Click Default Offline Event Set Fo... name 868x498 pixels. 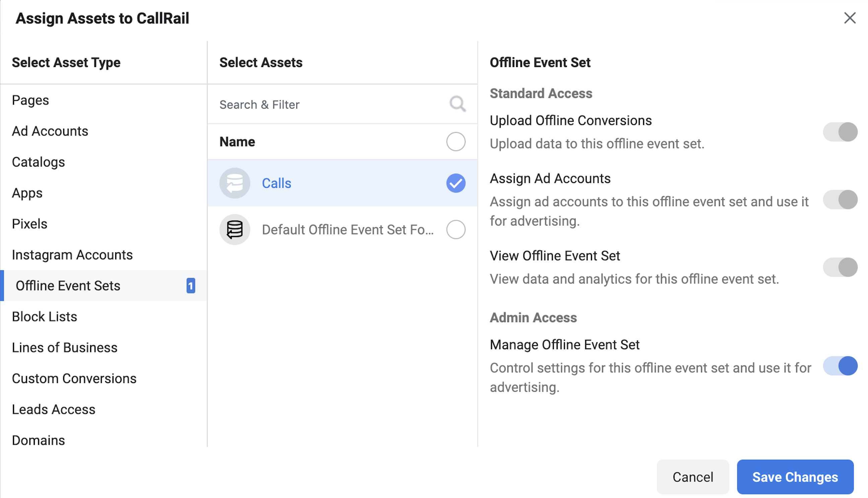tap(348, 230)
